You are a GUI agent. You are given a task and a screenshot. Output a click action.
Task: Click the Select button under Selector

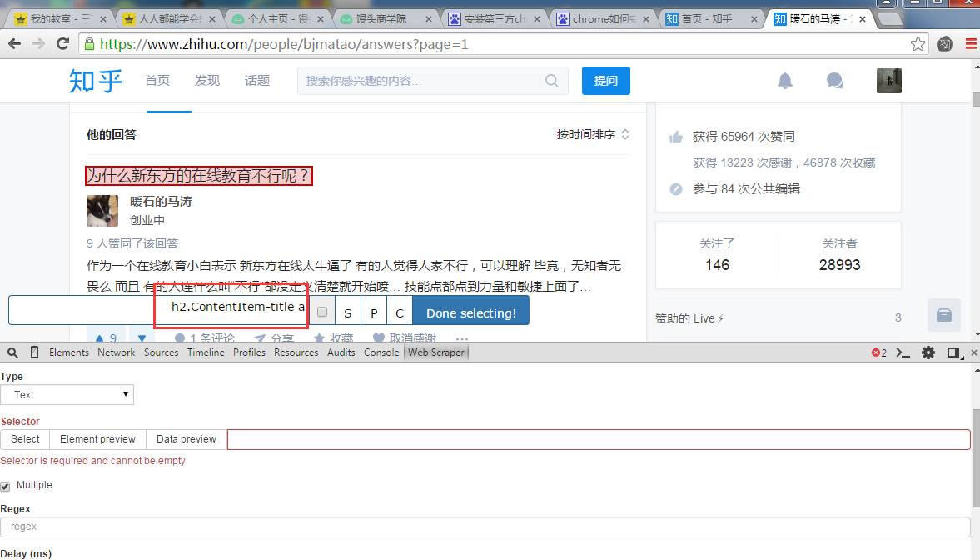click(25, 439)
